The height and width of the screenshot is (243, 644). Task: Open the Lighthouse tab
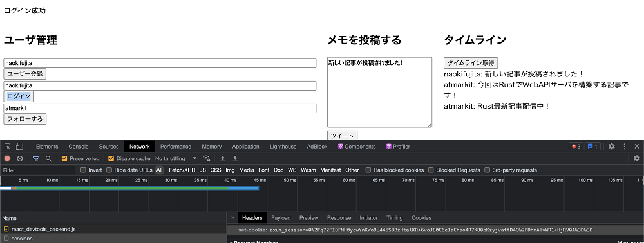coord(283,147)
